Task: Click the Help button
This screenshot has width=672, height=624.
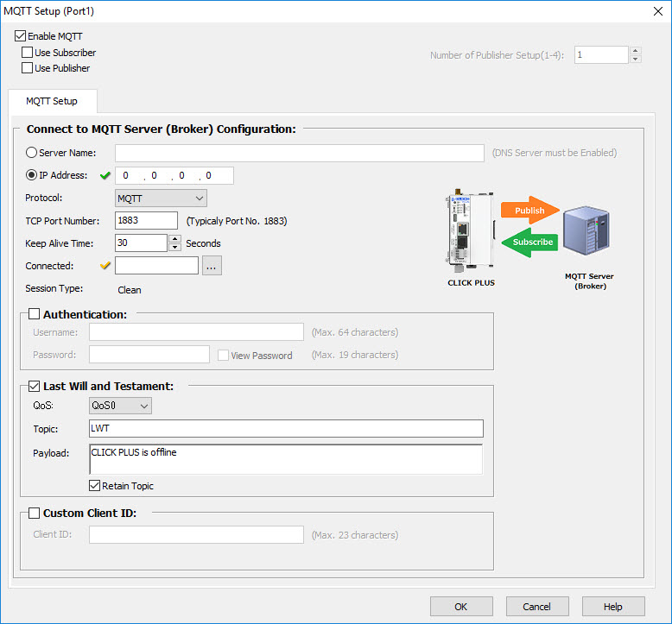Action: pos(613,607)
